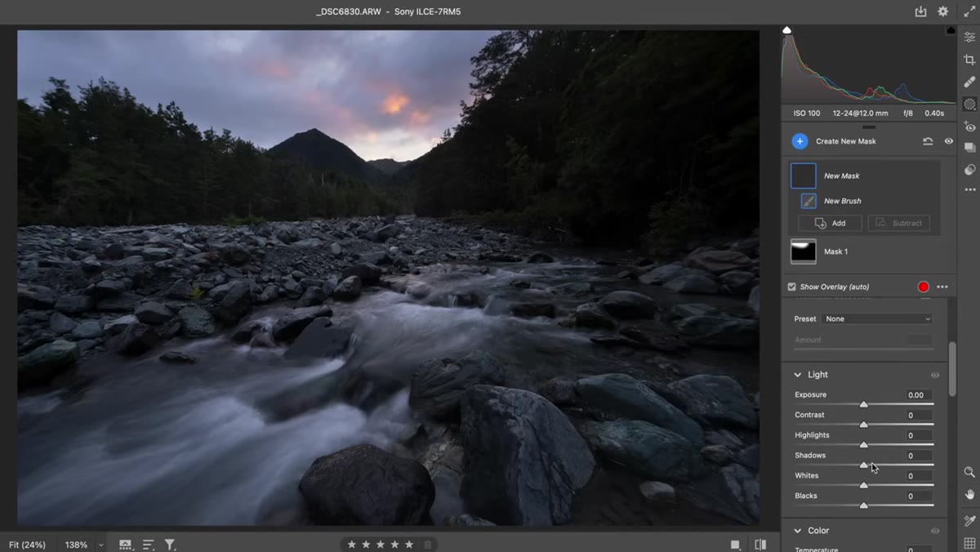Click the sort filmstrip icon
Image resolution: width=980 pixels, height=552 pixels.
pos(148,545)
